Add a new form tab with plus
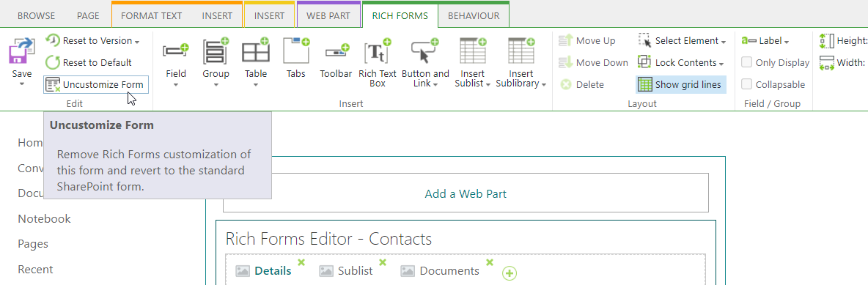 point(510,273)
